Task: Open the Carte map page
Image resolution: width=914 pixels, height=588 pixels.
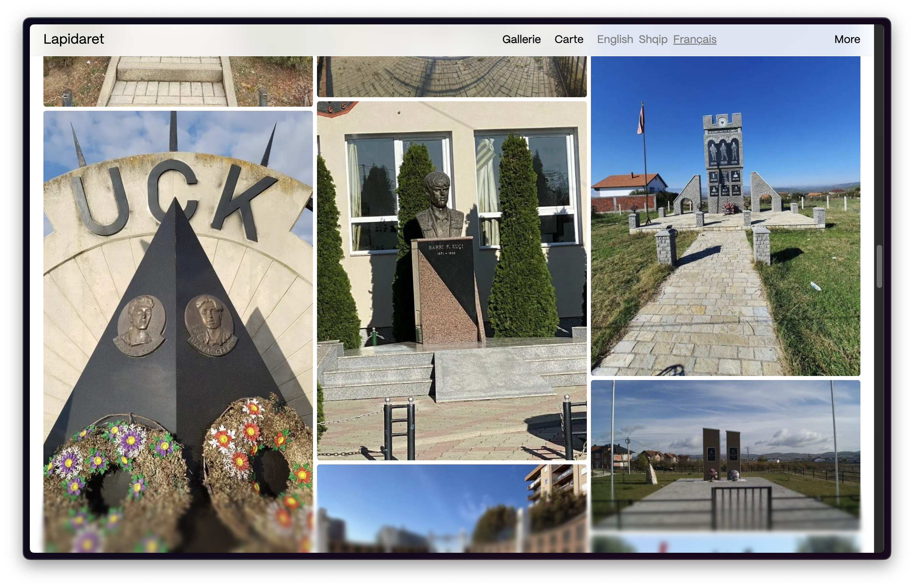Action: coord(569,39)
